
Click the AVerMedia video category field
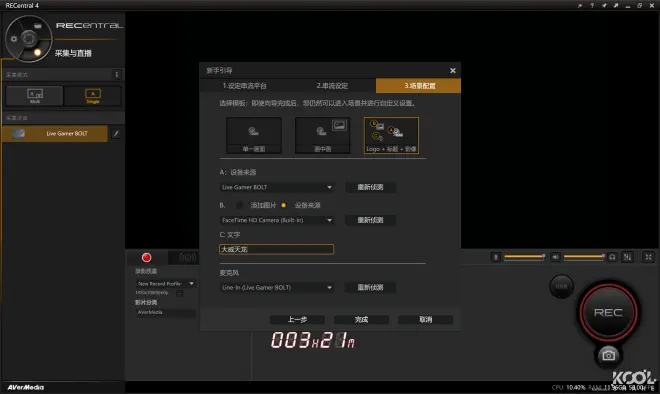pos(165,312)
